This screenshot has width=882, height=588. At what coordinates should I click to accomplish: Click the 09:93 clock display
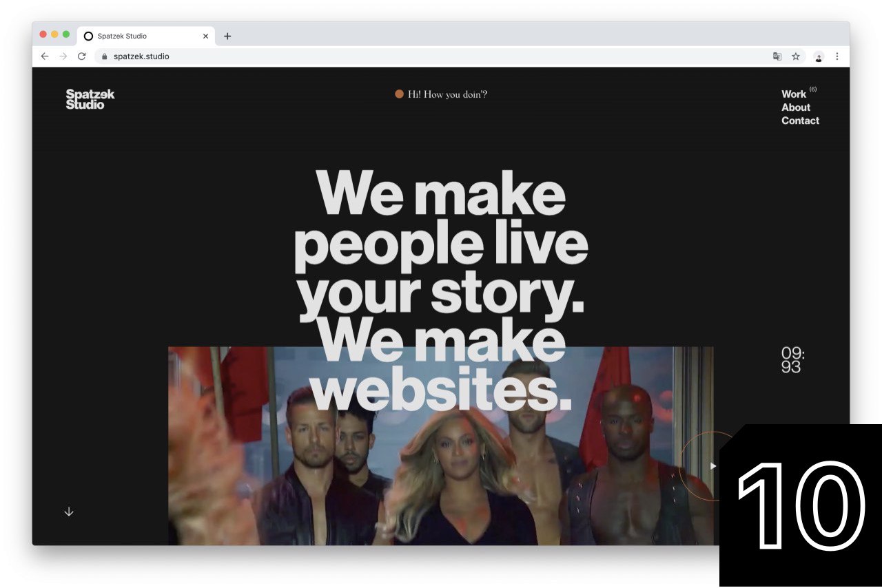[x=792, y=360]
